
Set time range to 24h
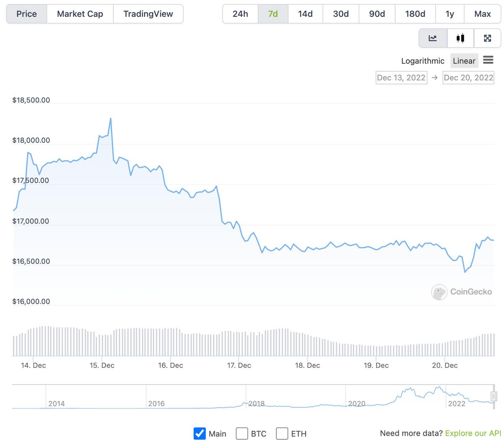(x=240, y=14)
